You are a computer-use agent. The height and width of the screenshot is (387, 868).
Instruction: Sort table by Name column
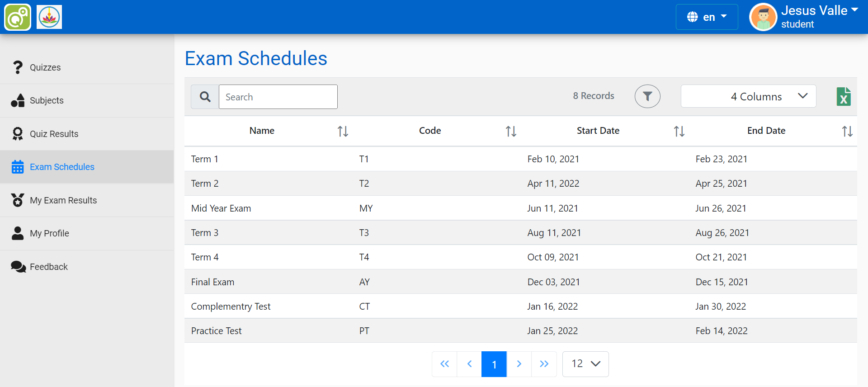[343, 131]
